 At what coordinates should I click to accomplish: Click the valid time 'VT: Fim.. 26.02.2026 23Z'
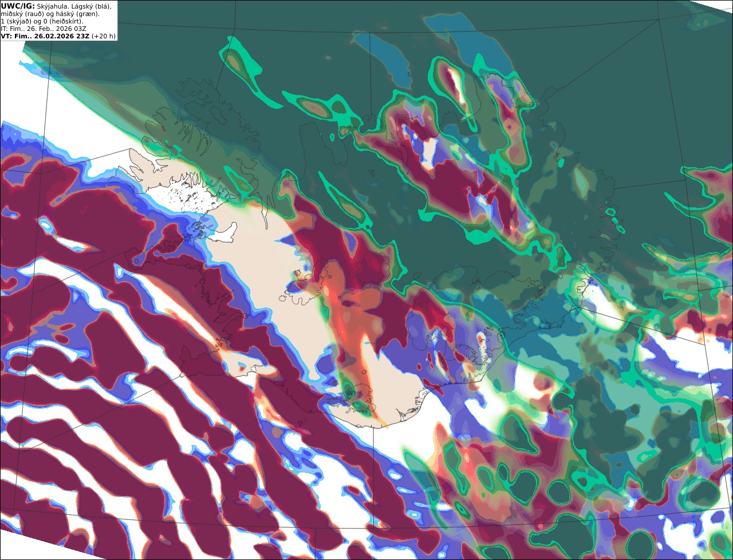pyautogui.click(x=45, y=36)
